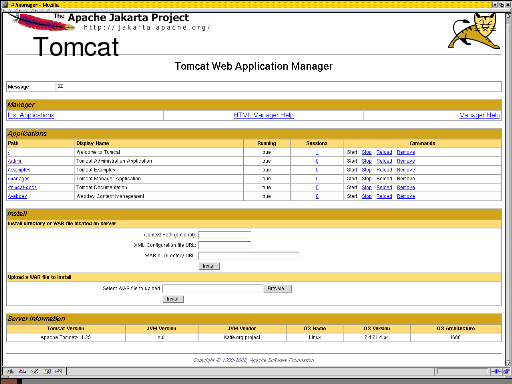512x384 pixels.
Task: View sessions for Welcome to Tomcat app
Action: pos(317,152)
